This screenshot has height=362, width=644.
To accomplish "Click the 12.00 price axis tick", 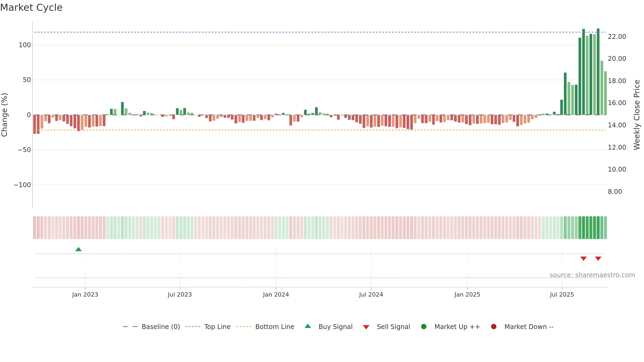I will click(617, 147).
